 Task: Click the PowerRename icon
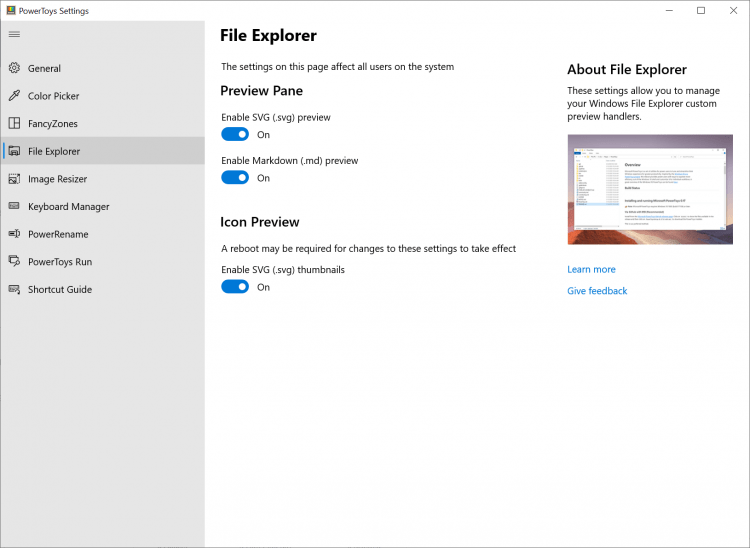[x=14, y=234]
